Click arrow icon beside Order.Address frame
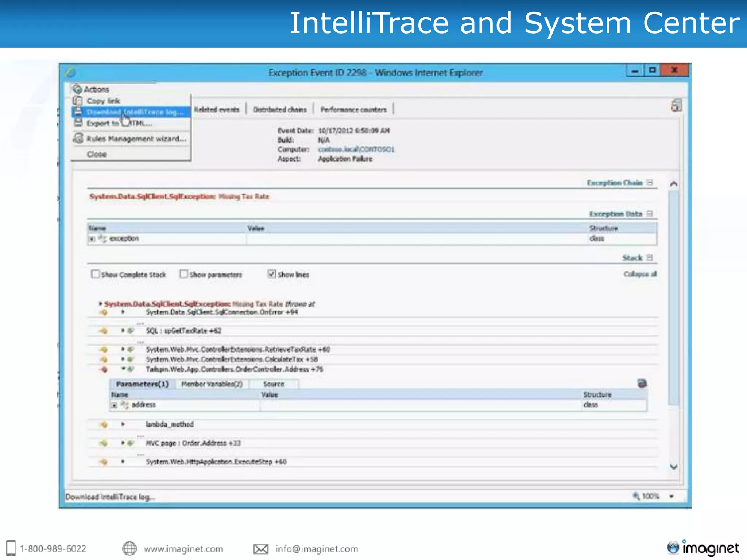The height and width of the screenshot is (560, 747). [104, 443]
